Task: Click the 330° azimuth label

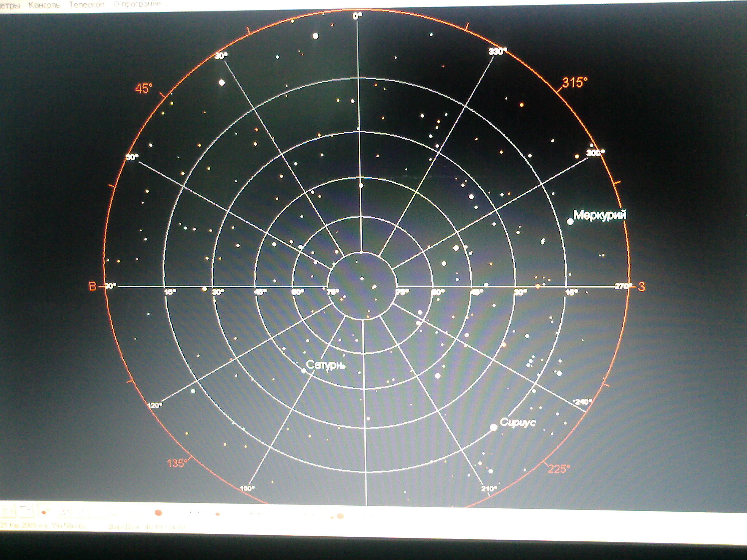Action: click(498, 52)
